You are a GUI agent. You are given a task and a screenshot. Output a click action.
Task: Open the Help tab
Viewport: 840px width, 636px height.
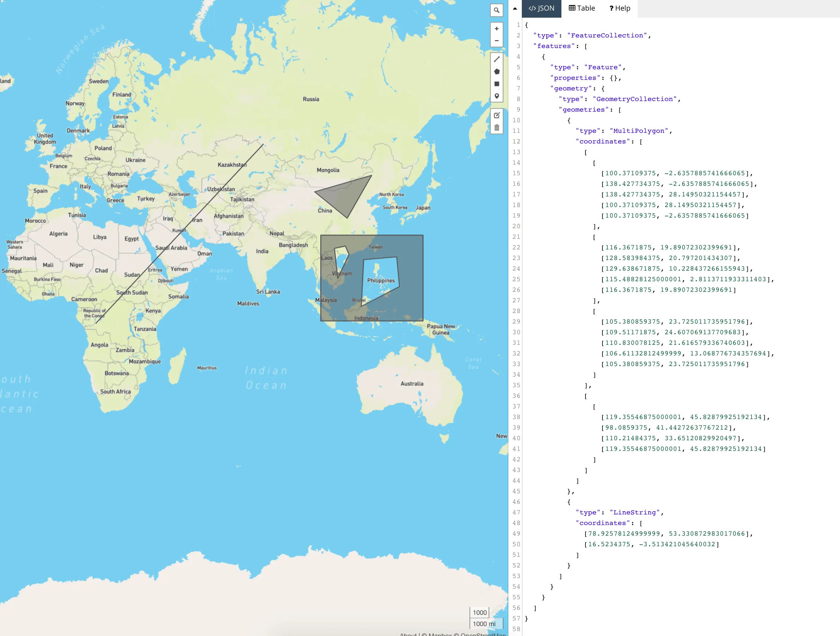[x=619, y=8]
